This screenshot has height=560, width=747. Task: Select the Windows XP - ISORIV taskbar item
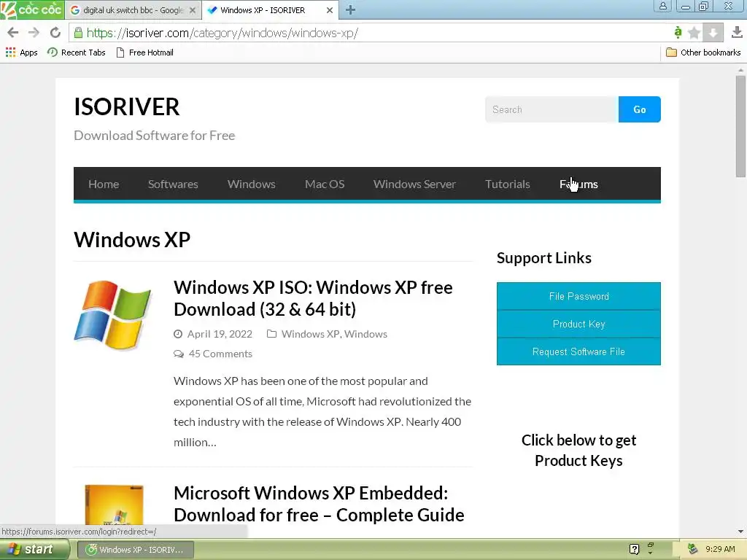(x=135, y=550)
